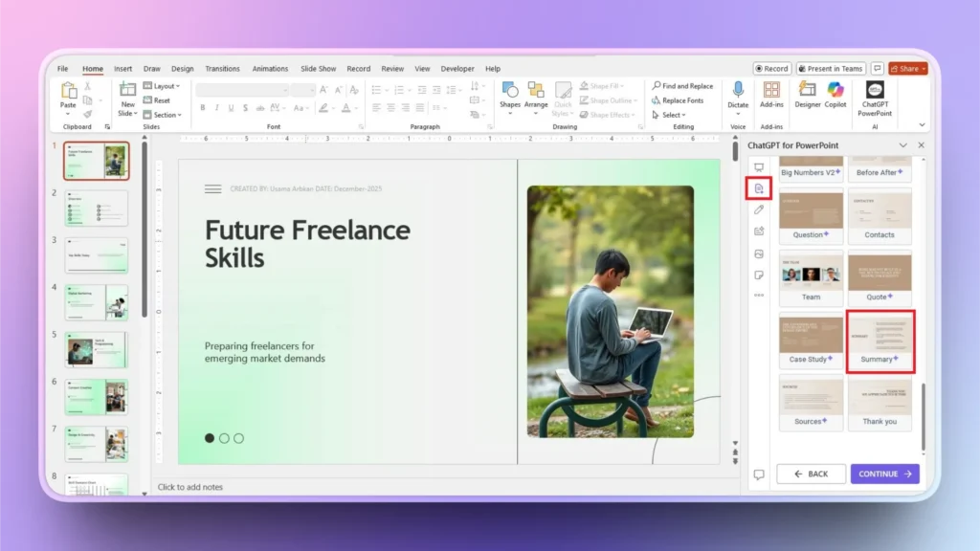The width and height of the screenshot is (980, 551).
Task: Open the Slide Show menu tab
Action: 318,68
